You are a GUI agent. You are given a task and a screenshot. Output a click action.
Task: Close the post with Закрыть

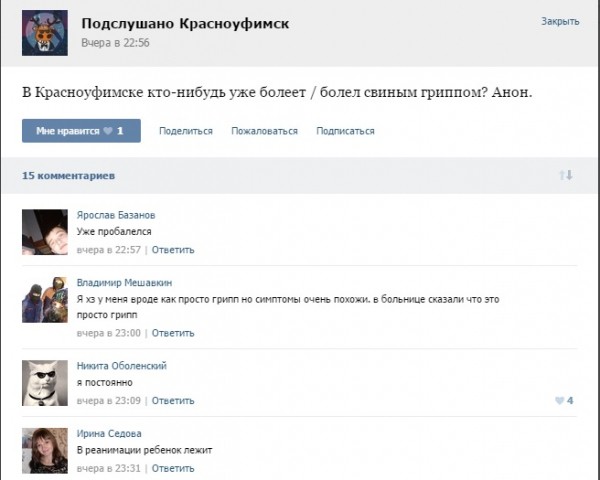tap(560, 21)
